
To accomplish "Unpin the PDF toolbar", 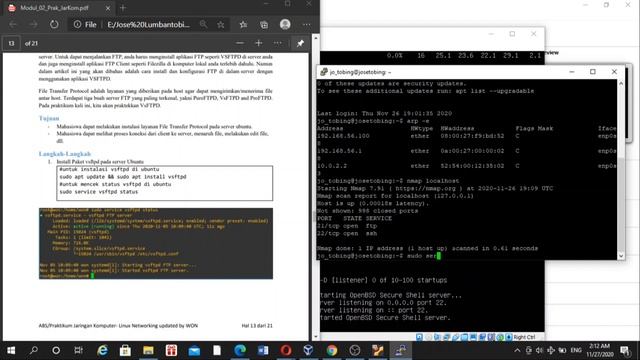I will coord(300,43).
